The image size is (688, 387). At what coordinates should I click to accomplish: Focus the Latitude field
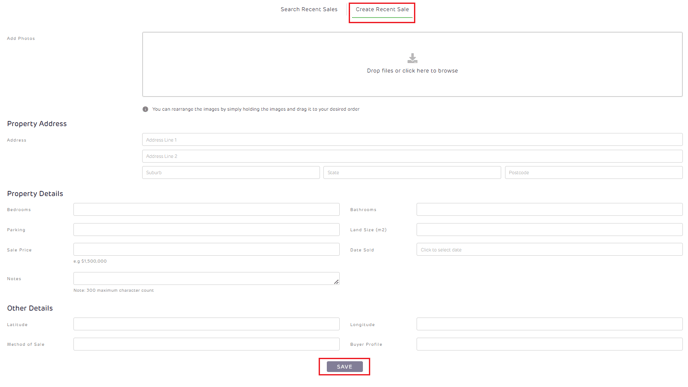[206, 324]
